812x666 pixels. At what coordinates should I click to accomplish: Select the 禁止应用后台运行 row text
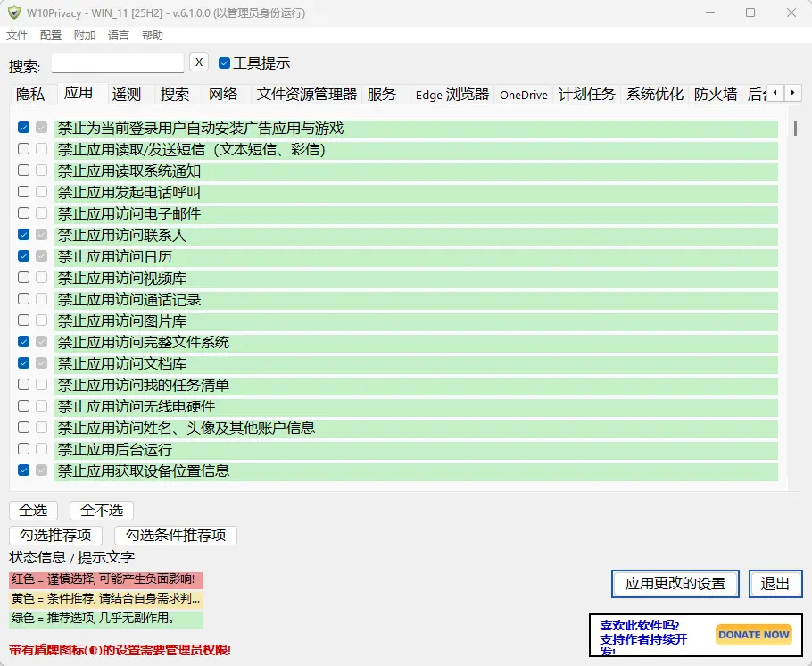(x=115, y=449)
